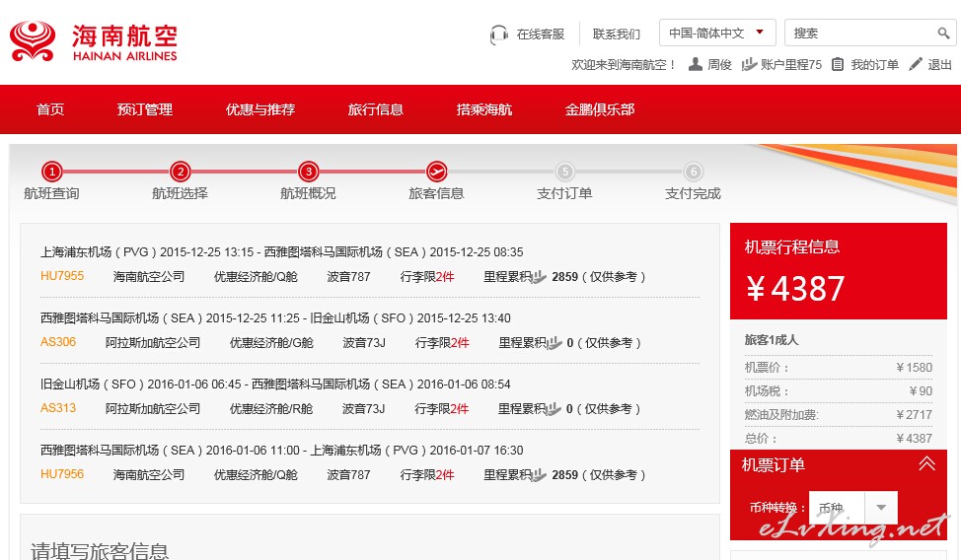Open the 首页 menu

coord(50,109)
